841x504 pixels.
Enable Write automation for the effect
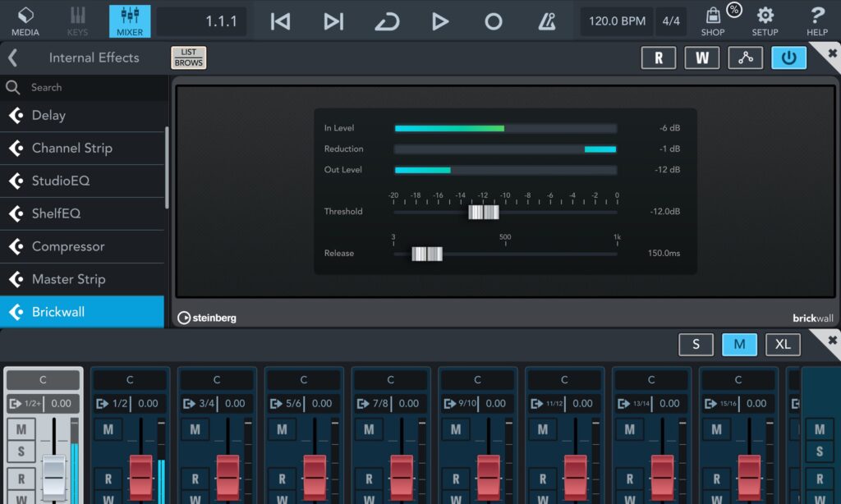(x=701, y=57)
